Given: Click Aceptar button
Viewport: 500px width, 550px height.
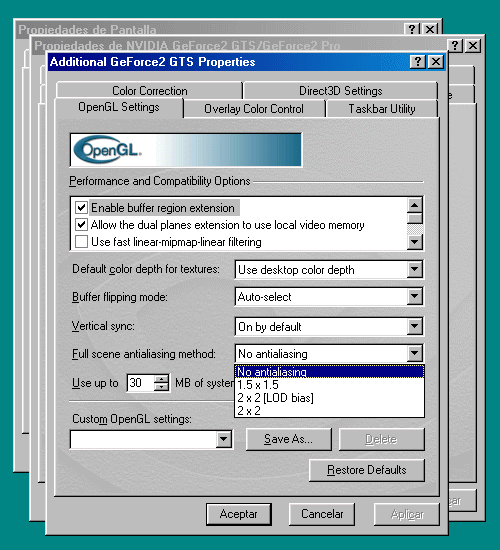Looking at the screenshot, I should [239, 514].
